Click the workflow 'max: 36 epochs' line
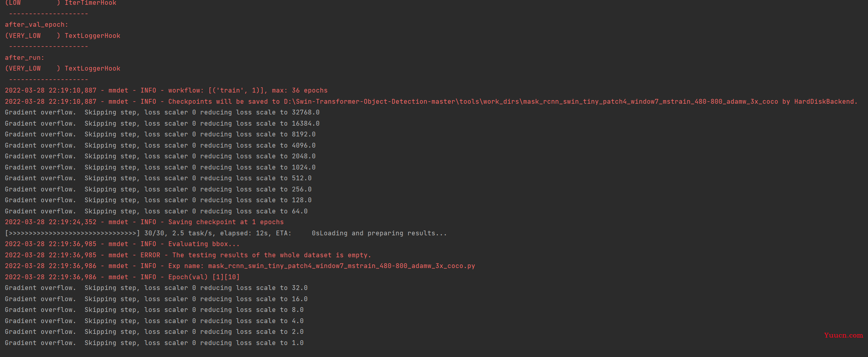868x357 pixels. [166, 91]
